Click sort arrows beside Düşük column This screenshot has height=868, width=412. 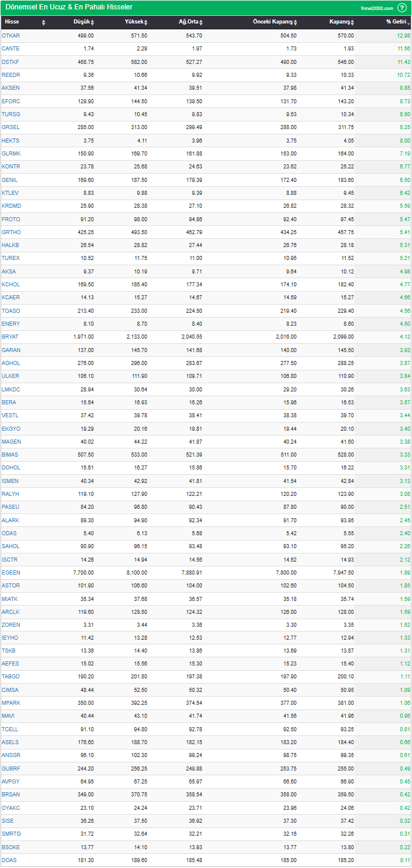click(x=92, y=22)
